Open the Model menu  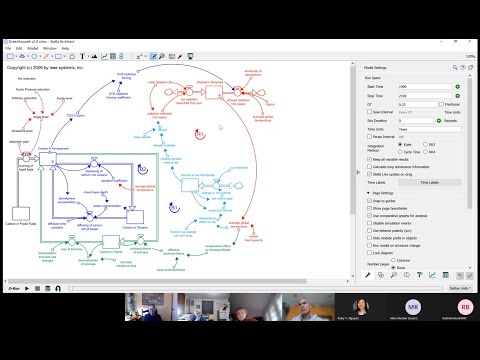pos(33,49)
